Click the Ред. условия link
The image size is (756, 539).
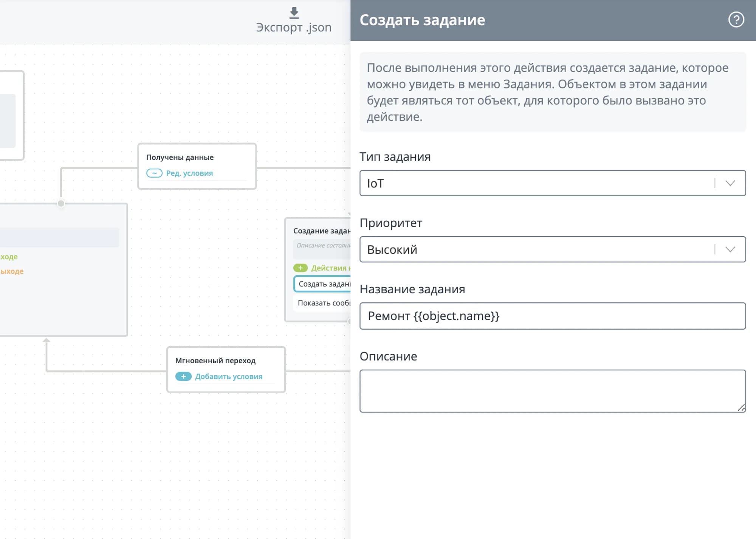pos(189,173)
